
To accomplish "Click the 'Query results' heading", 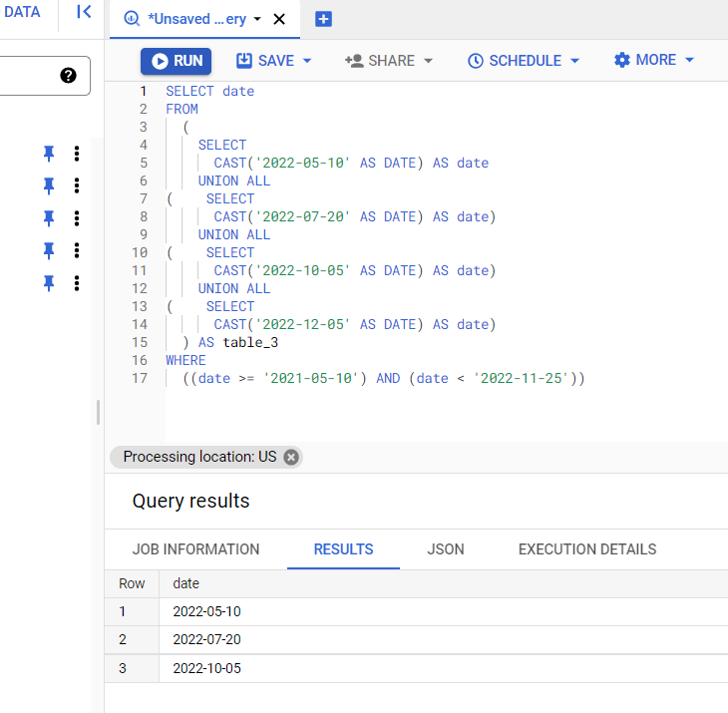I will [x=190, y=501].
